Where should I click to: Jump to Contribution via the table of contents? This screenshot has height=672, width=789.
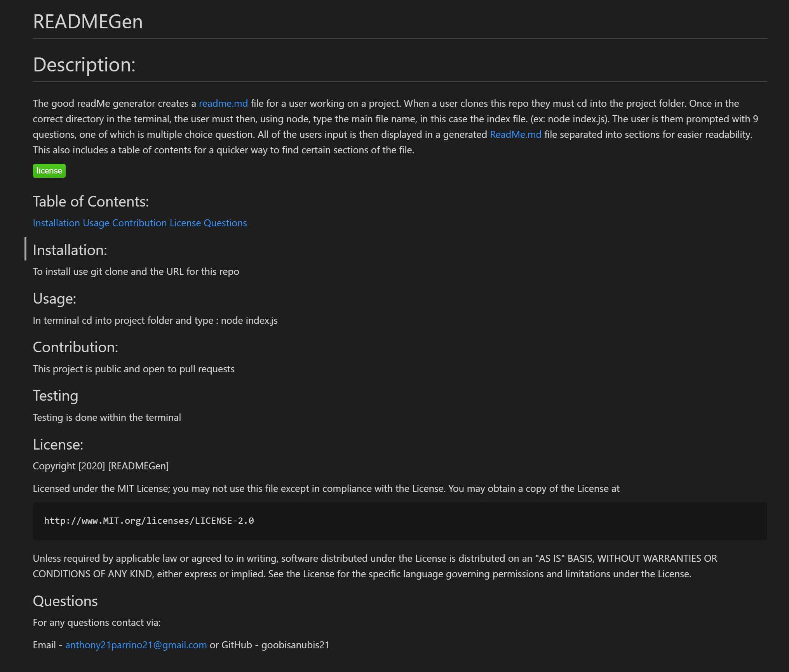coord(139,223)
